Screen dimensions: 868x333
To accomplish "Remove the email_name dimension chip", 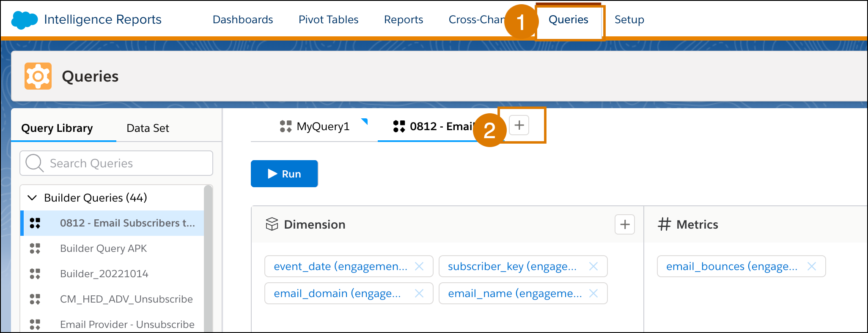I will (x=593, y=293).
